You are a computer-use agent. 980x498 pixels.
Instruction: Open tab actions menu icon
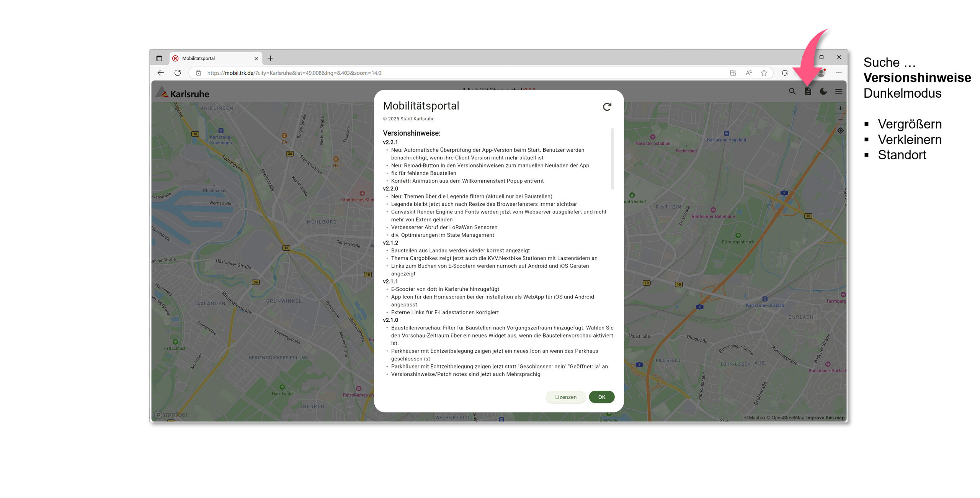(159, 58)
